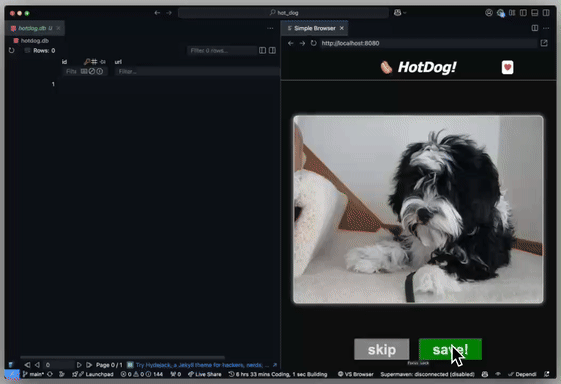Click the id column header

(x=64, y=62)
